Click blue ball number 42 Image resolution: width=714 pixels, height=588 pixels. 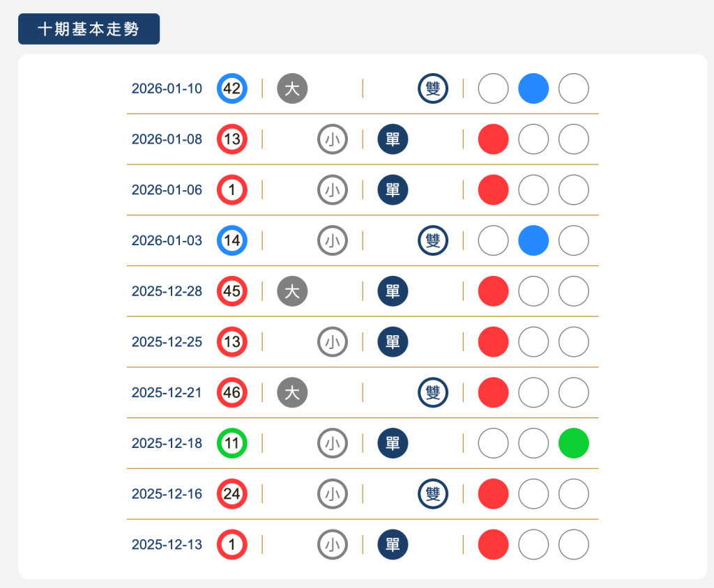tap(231, 88)
